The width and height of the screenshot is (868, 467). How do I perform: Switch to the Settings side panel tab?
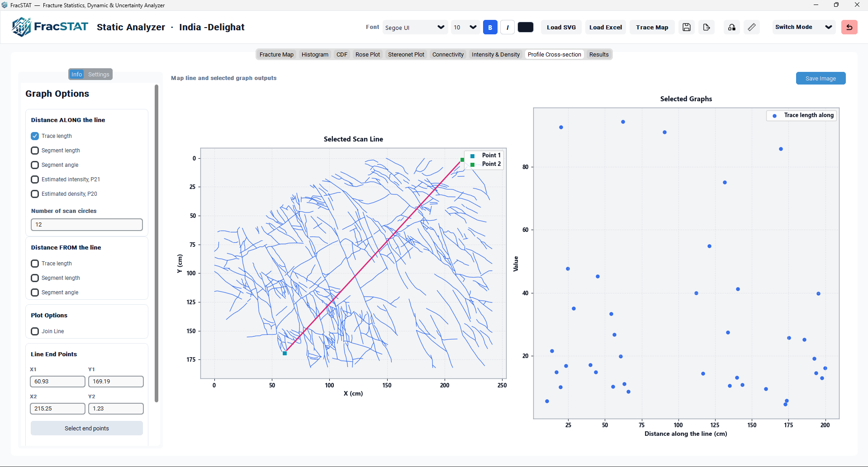tap(99, 74)
